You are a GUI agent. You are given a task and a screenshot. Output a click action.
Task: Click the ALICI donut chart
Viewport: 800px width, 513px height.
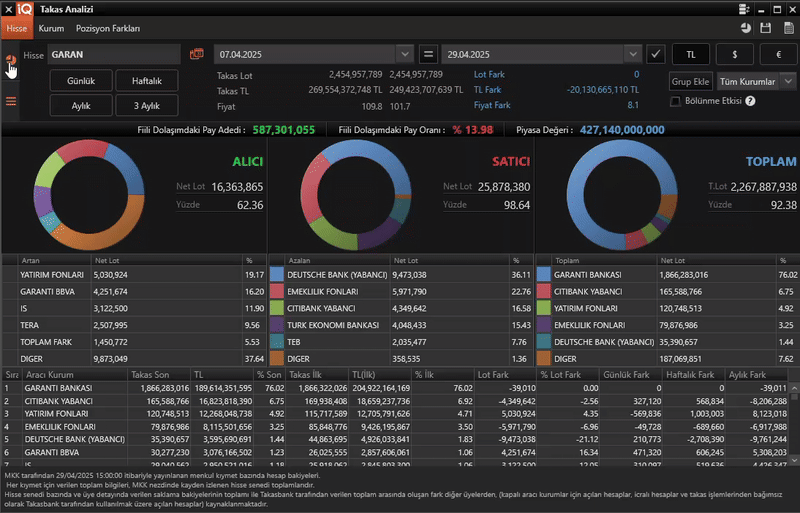click(x=89, y=195)
